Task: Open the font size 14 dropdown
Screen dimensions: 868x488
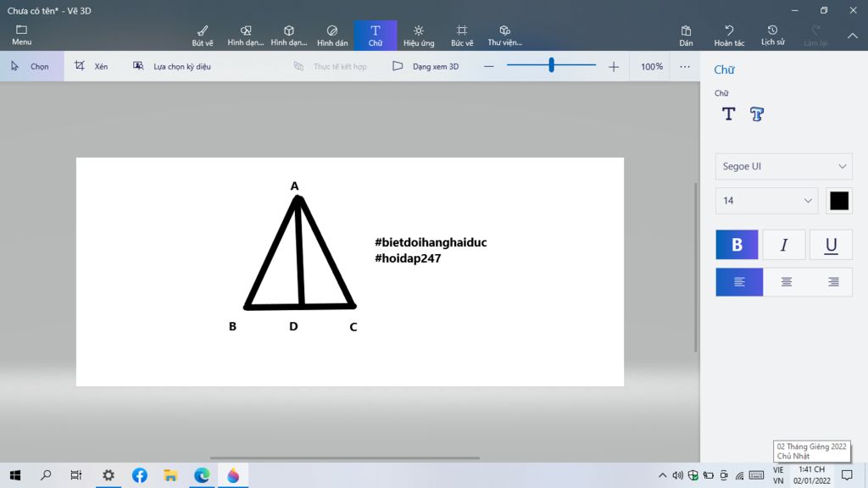Action: click(x=766, y=201)
